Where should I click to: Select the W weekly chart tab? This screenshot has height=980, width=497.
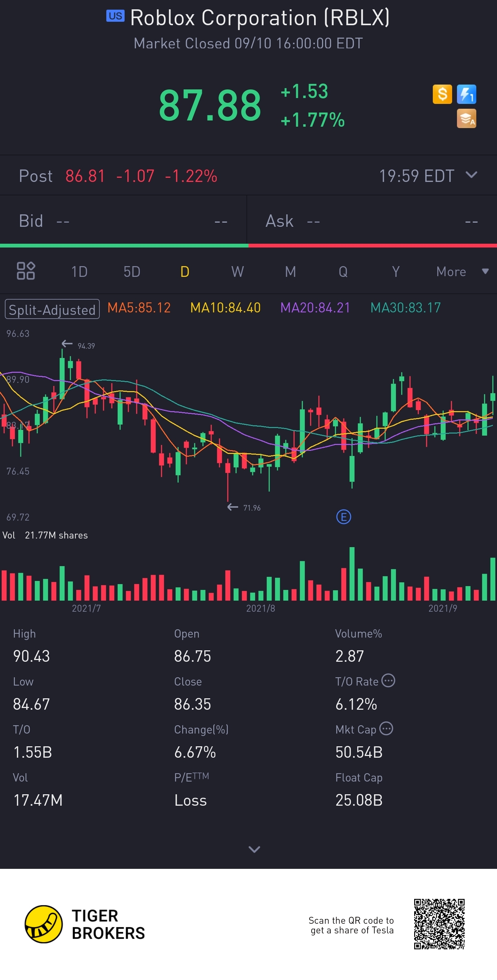(x=238, y=272)
